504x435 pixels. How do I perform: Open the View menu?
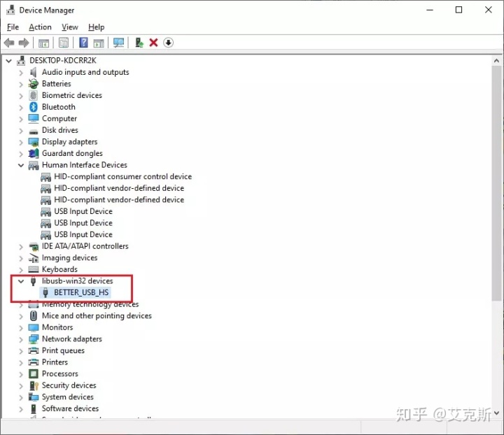(x=70, y=27)
